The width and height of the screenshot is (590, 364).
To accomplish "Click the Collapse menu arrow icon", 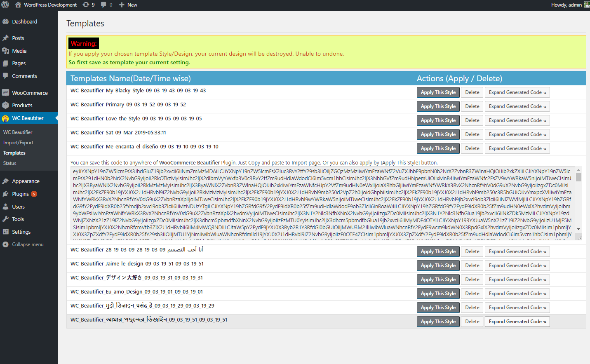I will 5,244.
